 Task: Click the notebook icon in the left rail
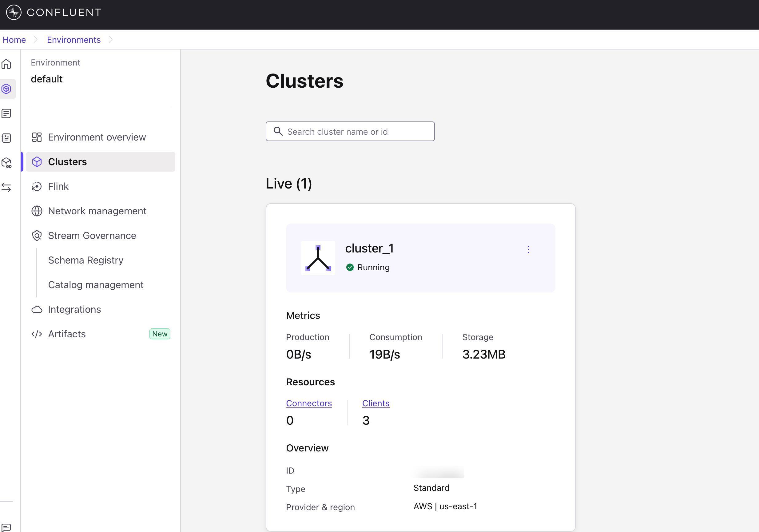pyautogui.click(x=7, y=138)
